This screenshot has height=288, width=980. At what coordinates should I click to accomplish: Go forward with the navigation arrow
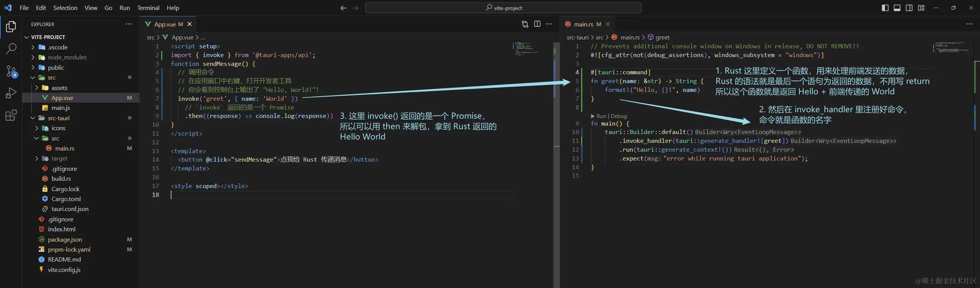point(355,8)
